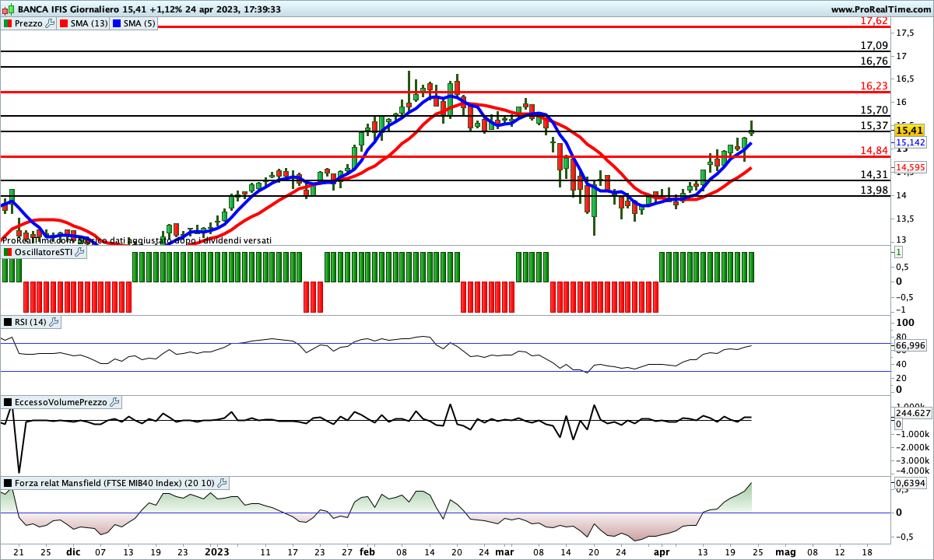Click the green-red swatch beside OscillatoreSTI

tap(8, 252)
